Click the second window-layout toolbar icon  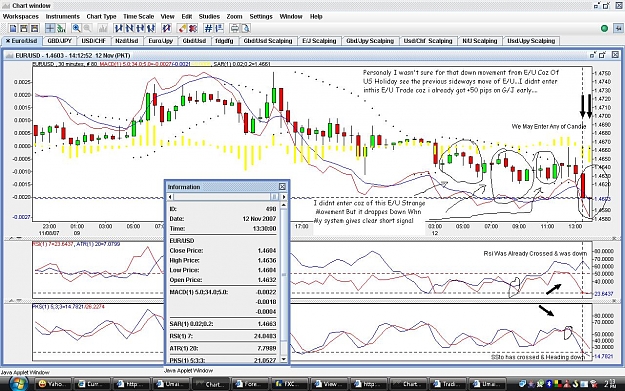[x=24, y=28]
